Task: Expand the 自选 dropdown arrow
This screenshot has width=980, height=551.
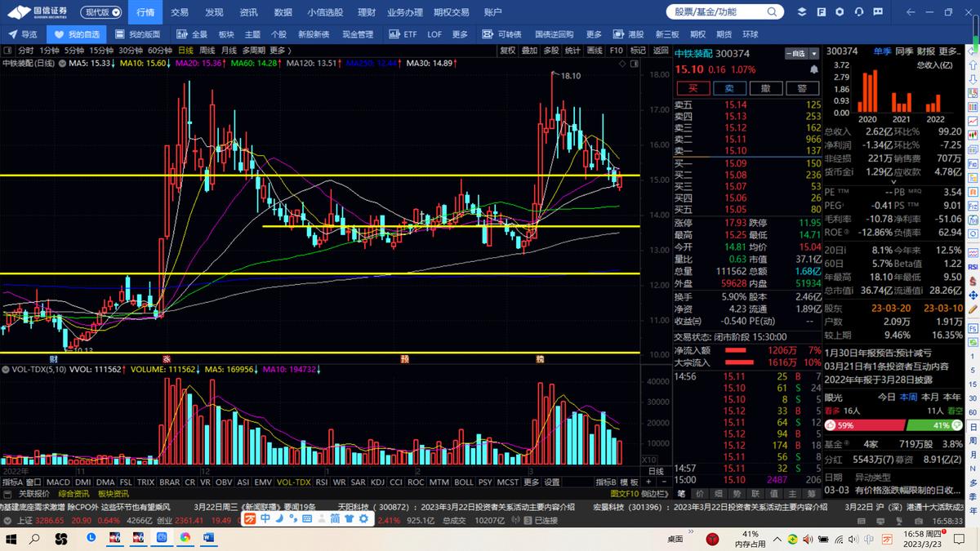Action: [814, 53]
